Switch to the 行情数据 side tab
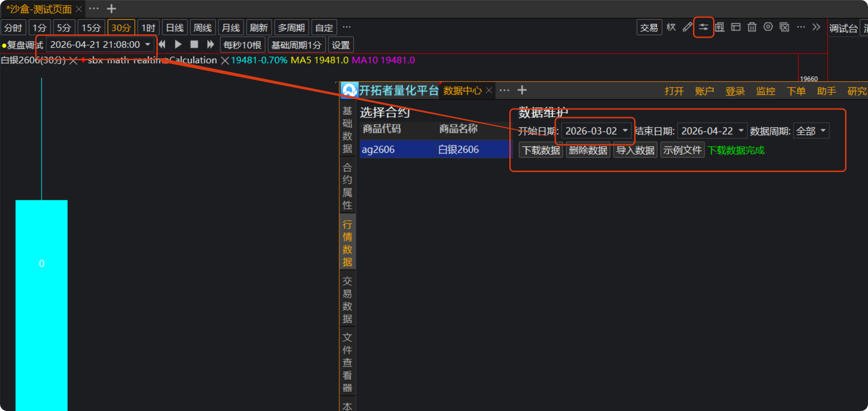This screenshot has width=868, height=411. (347, 243)
